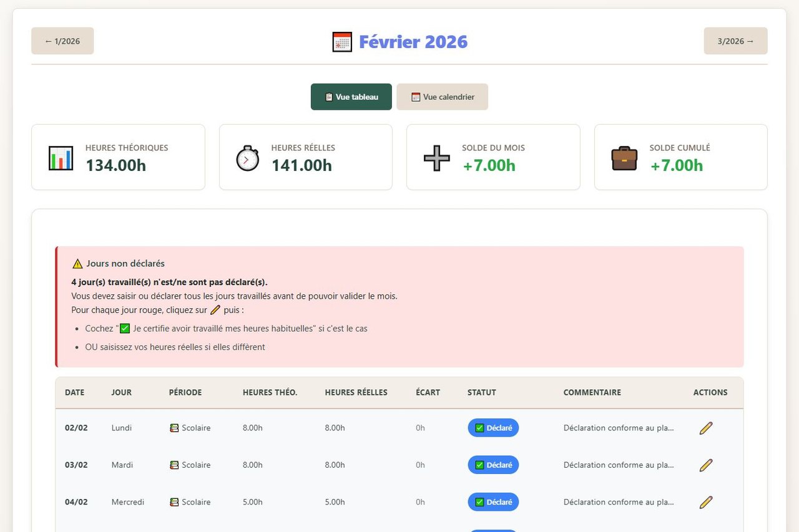Select the Vue tableau tab
The height and width of the screenshot is (532, 799).
click(x=351, y=97)
